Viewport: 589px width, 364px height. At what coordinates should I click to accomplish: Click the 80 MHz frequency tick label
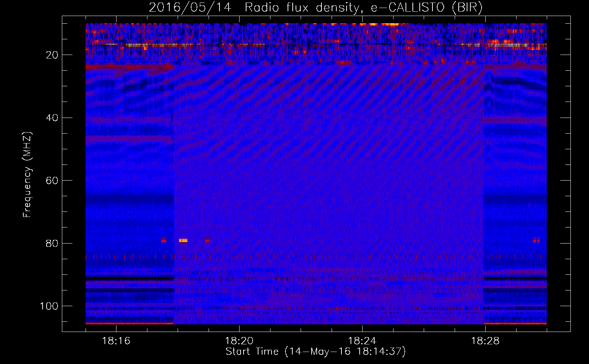point(52,244)
